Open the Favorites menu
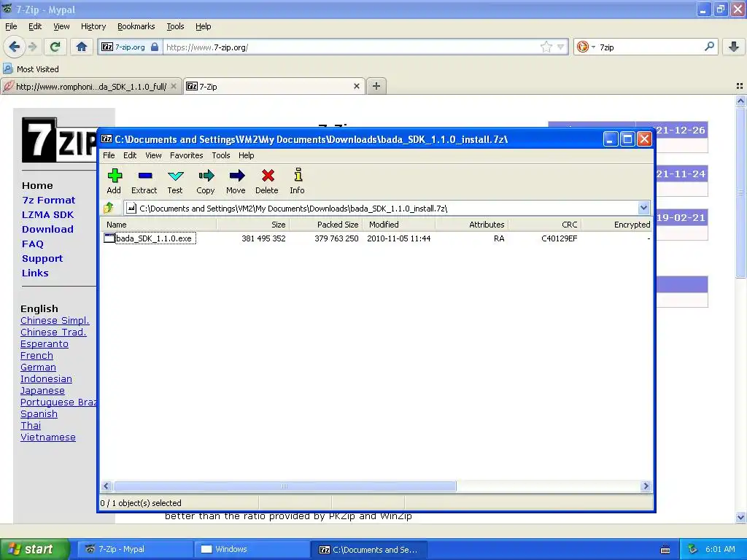The height and width of the screenshot is (560, 747). (x=186, y=155)
